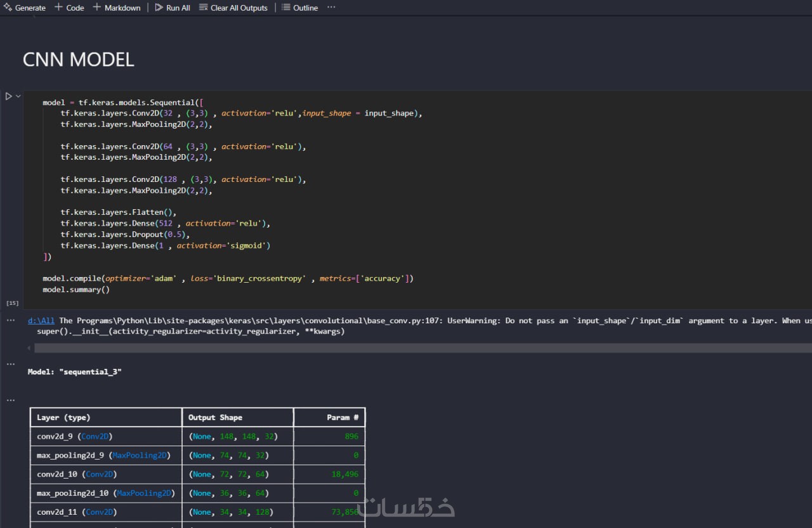This screenshot has width=812, height=528.
Task: Click the conv2d_9 (Conv2D) table cell
Action: 106,436
